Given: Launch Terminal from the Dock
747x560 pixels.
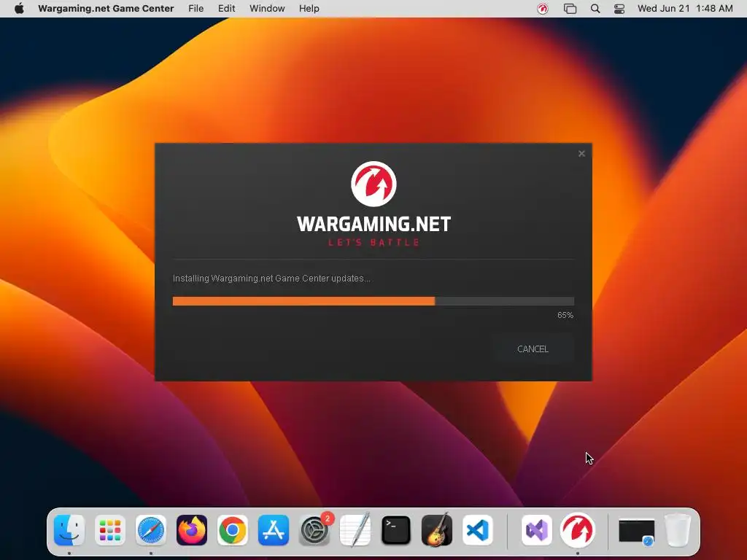Looking at the screenshot, I should [396, 530].
